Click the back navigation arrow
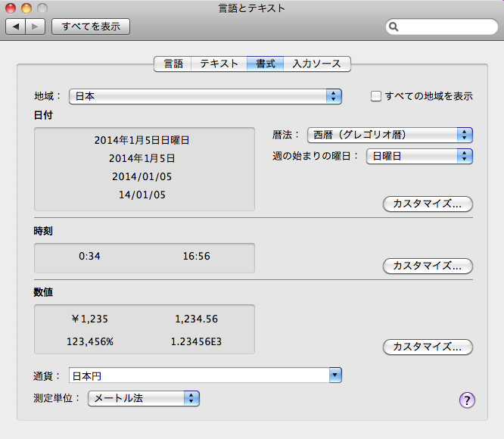 (x=16, y=26)
